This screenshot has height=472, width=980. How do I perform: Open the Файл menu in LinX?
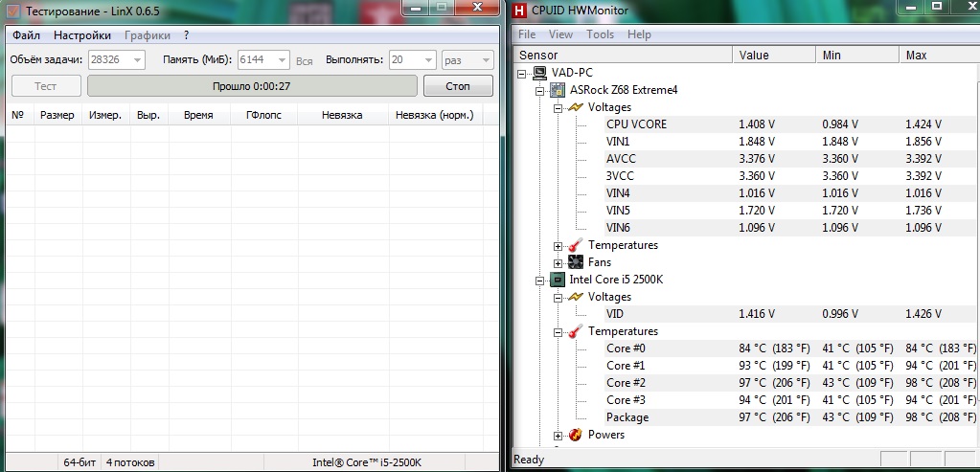[26, 35]
